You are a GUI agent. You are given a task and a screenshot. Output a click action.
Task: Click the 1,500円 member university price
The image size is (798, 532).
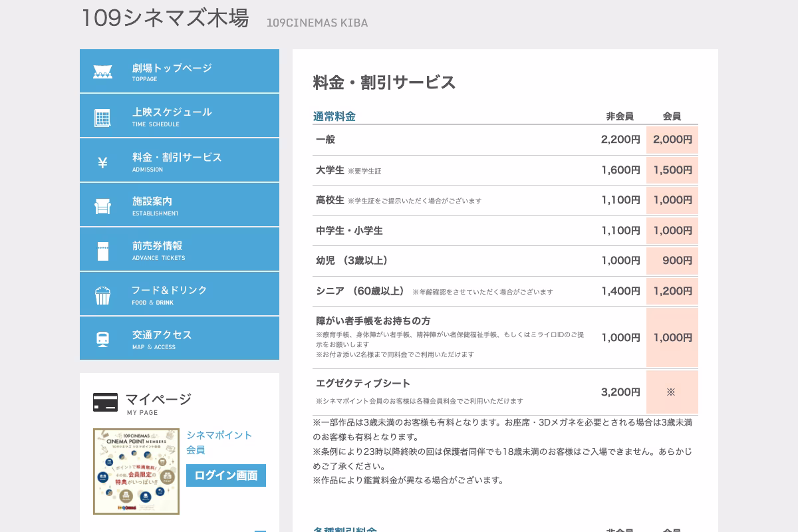pyautogui.click(x=672, y=170)
